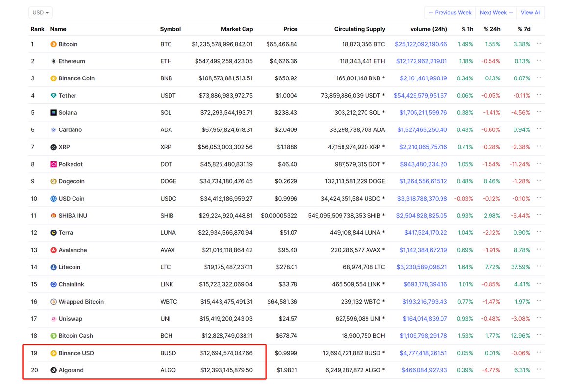The width and height of the screenshot is (588, 384).
Task: Select Bitcoin market cap $1,235,578,996,842.01
Action: [222, 44]
